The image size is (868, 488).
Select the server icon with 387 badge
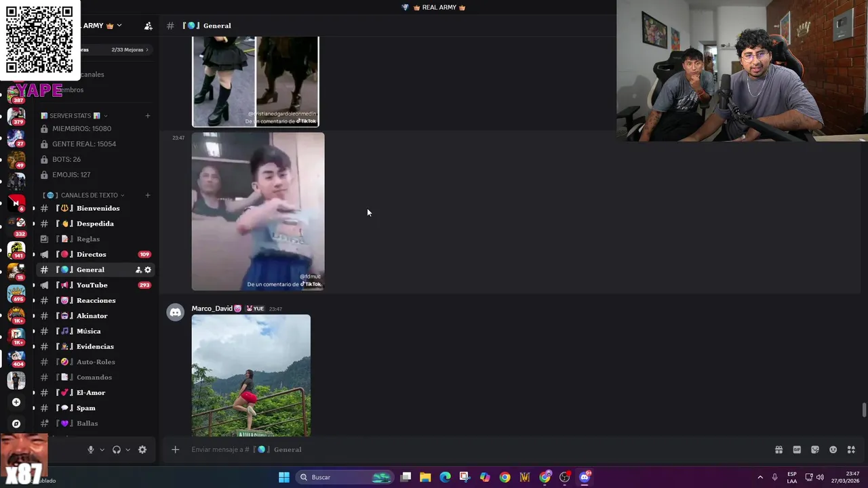[x=16, y=94]
